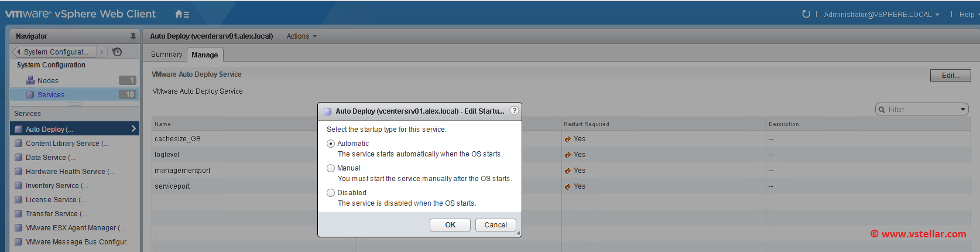980x252 pixels.
Task: Open the Actions dropdown menu
Action: coord(301,36)
